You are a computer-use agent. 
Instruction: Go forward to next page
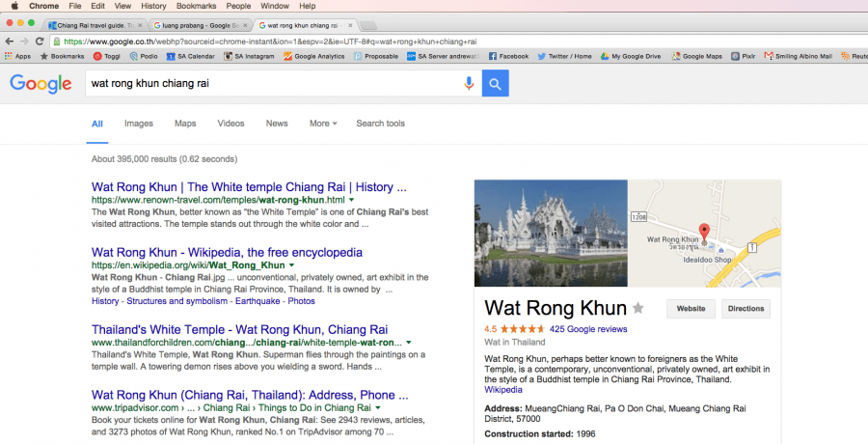[24, 41]
